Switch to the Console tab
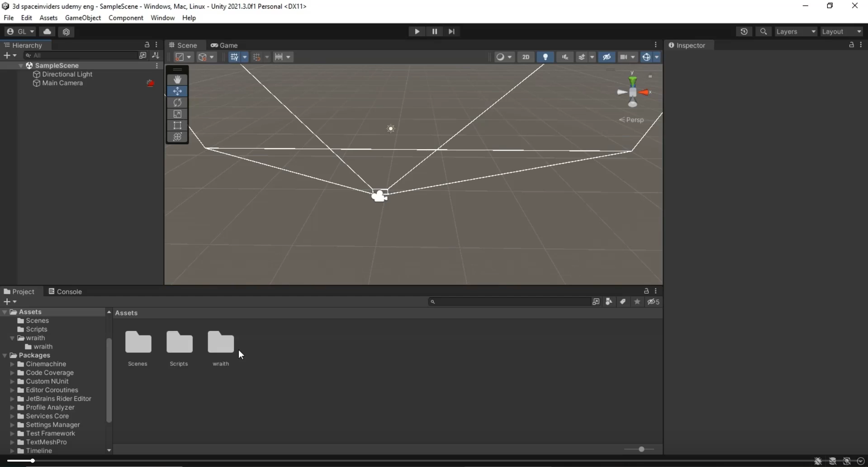868x467 pixels. pyautogui.click(x=65, y=292)
